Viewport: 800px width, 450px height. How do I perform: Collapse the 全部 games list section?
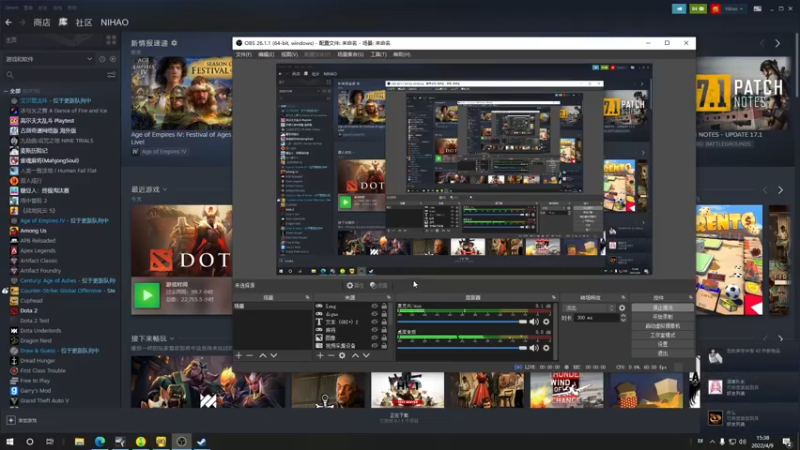tap(6, 91)
